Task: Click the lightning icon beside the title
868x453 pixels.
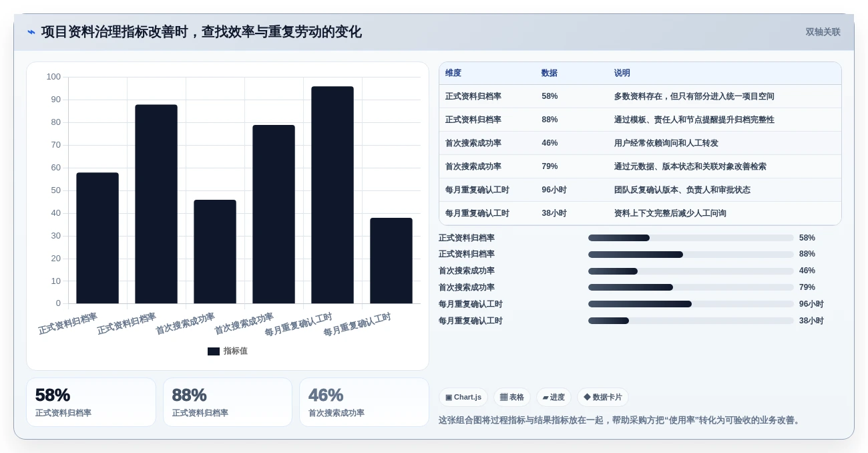Action: point(31,32)
